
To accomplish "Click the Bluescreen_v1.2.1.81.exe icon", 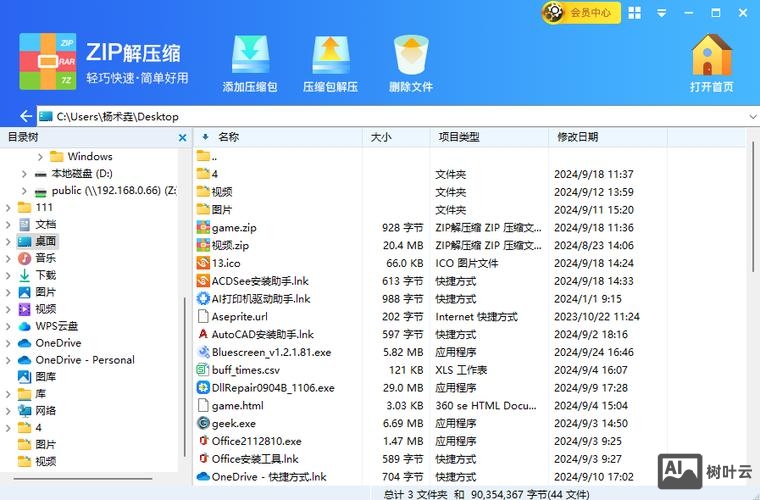I will pos(203,352).
